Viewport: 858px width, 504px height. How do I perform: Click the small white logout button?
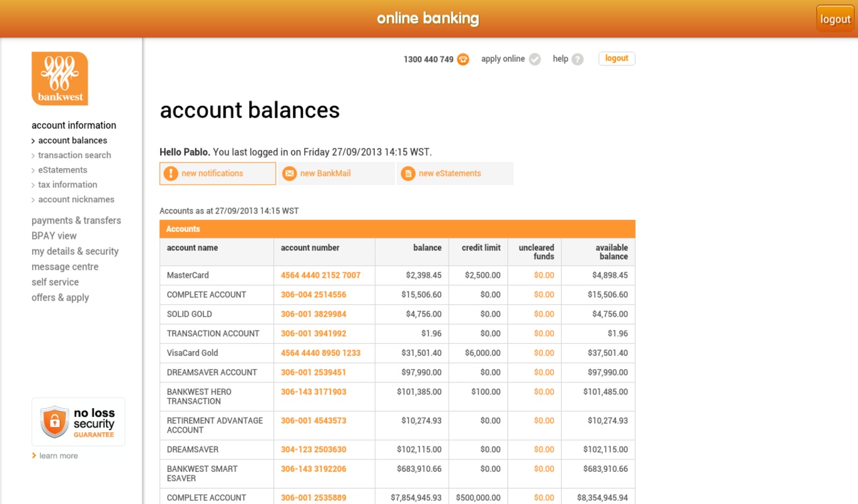coord(617,59)
